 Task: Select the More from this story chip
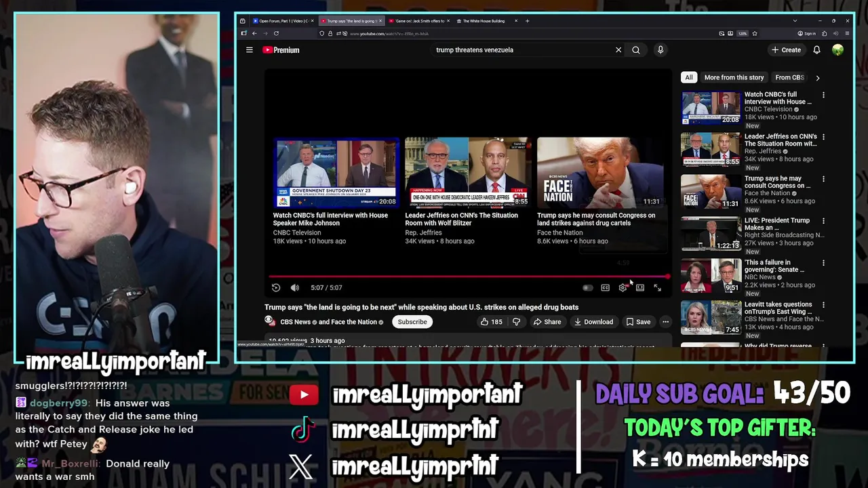coord(734,77)
